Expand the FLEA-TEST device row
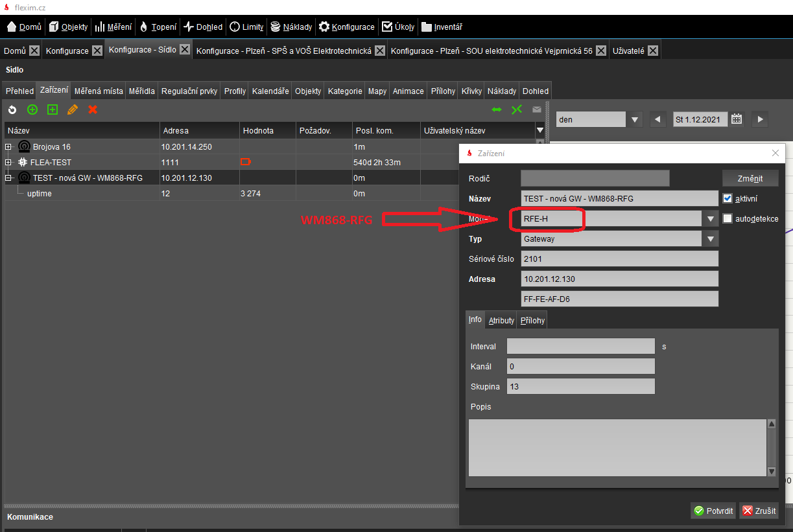The image size is (793, 532). [8, 162]
